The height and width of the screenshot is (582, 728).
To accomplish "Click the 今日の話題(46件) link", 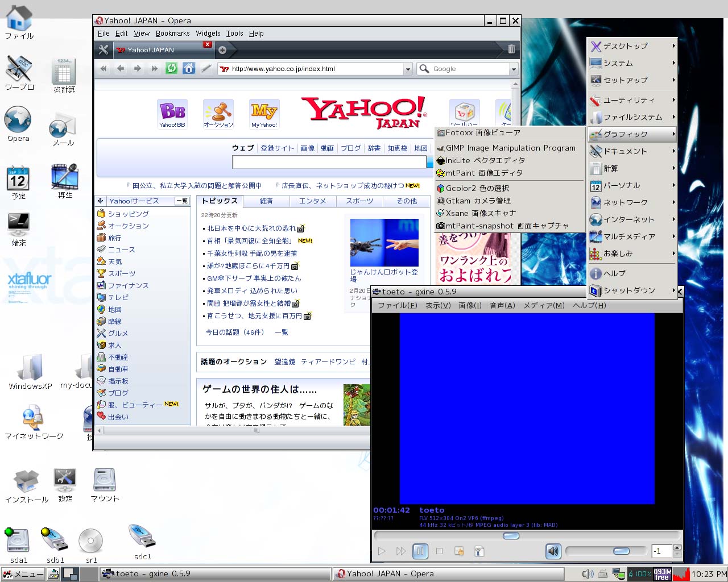I will coord(235,332).
